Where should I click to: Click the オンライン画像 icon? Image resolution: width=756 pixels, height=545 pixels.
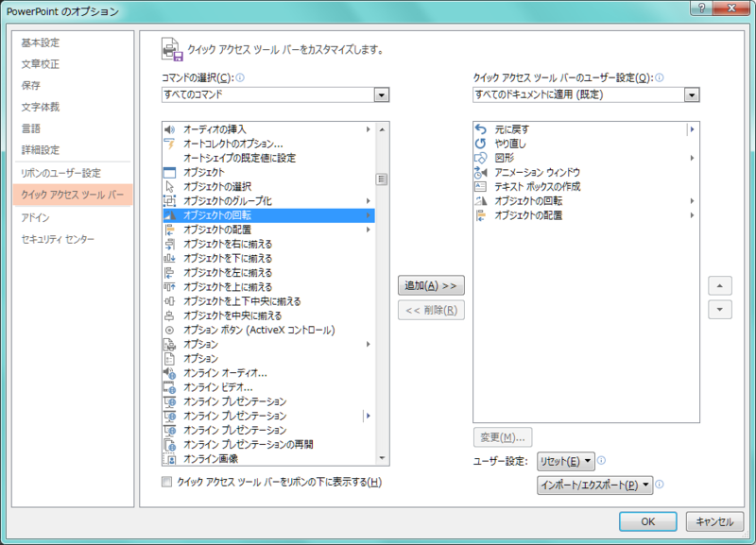(x=169, y=459)
